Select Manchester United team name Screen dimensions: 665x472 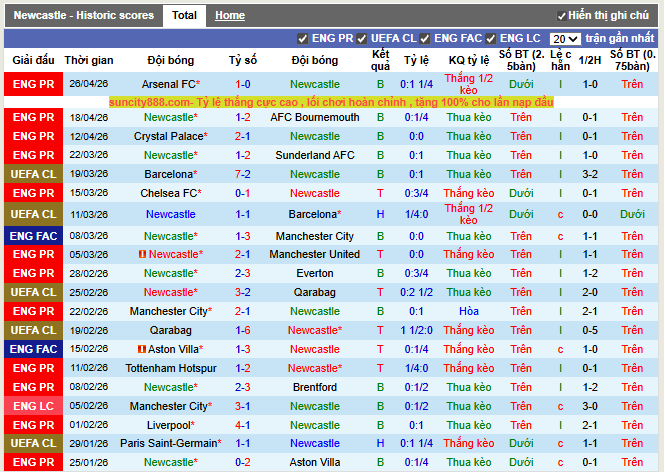(315, 254)
